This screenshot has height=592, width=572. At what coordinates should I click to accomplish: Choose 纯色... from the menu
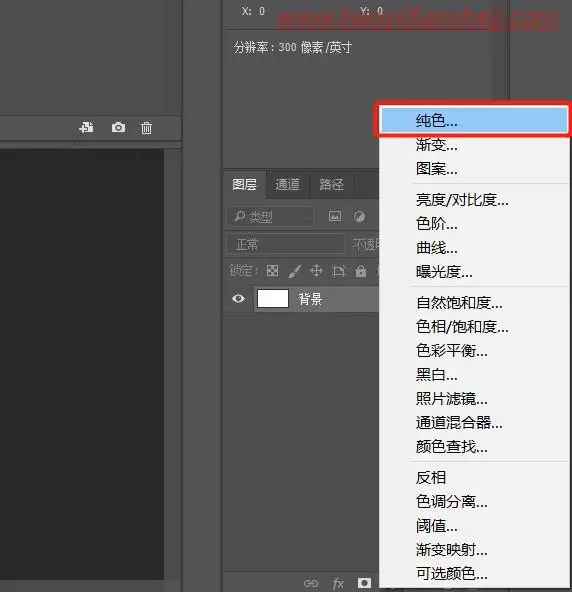(474, 120)
